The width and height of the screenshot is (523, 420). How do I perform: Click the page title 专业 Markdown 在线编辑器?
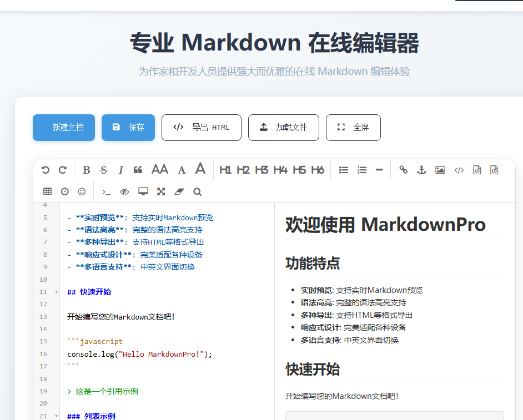click(x=274, y=43)
